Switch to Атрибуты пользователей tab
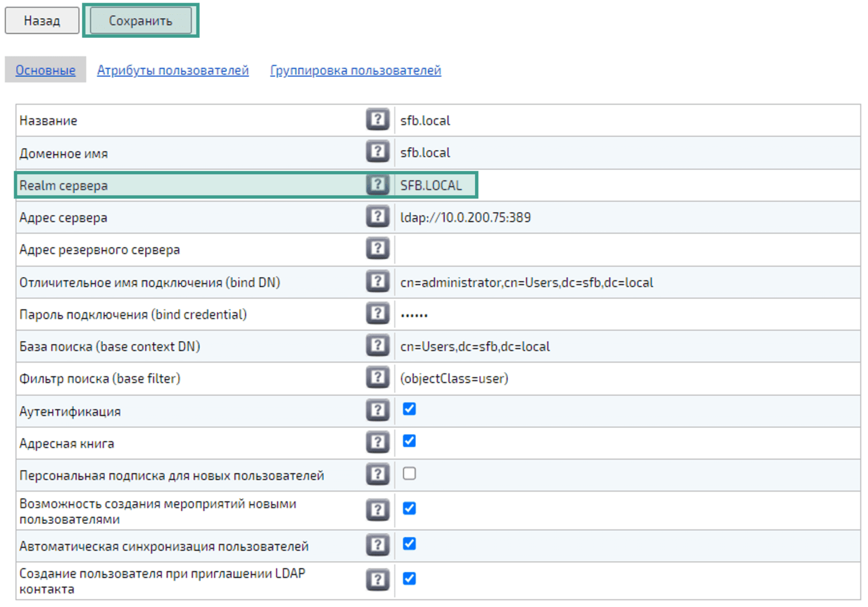 click(x=172, y=71)
